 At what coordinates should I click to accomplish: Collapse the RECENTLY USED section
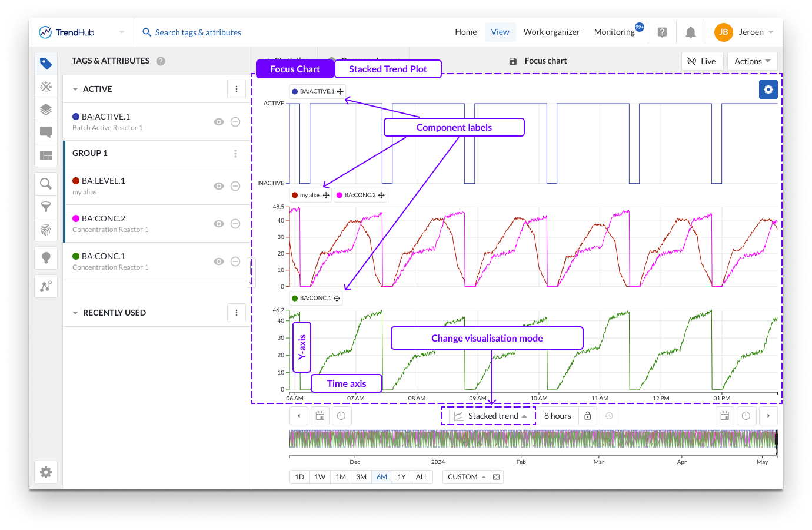[75, 313]
